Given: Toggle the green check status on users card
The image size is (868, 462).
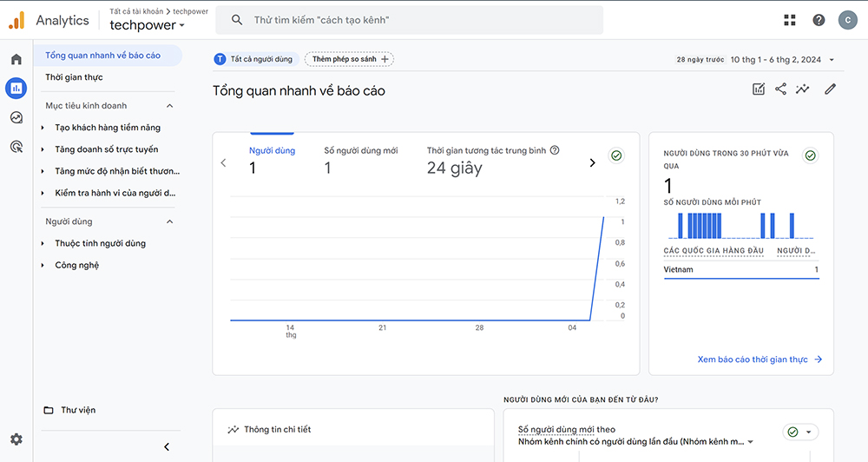Looking at the screenshot, I should [x=616, y=155].
